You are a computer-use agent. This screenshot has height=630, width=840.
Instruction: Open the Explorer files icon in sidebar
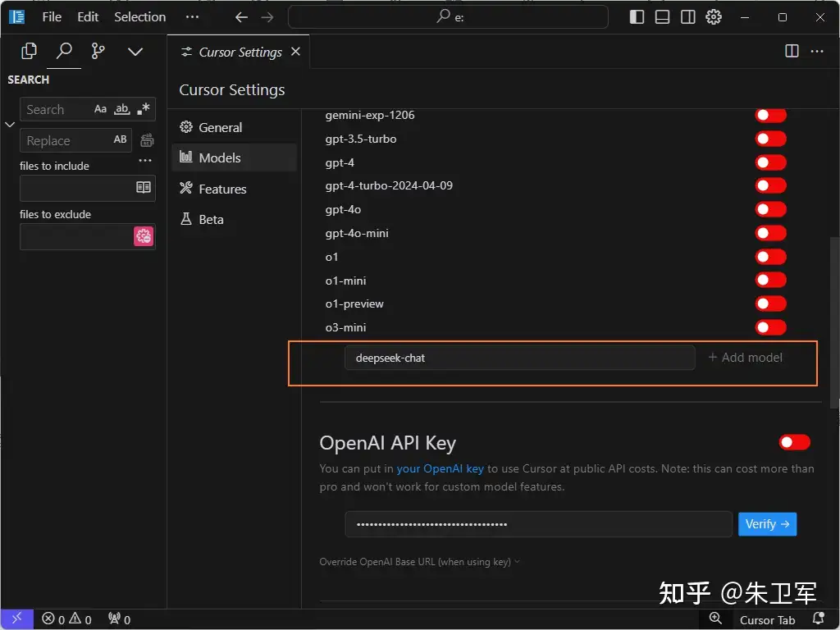coord(29,52)
